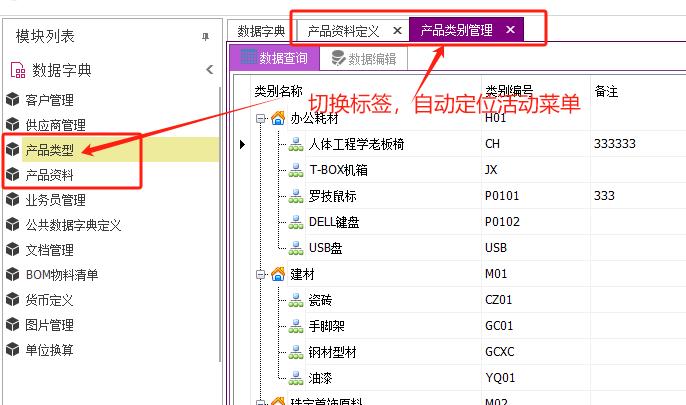Open 图片管理 in module list
The height and width of the screenshot is (405, 686).
pos(49,325)
